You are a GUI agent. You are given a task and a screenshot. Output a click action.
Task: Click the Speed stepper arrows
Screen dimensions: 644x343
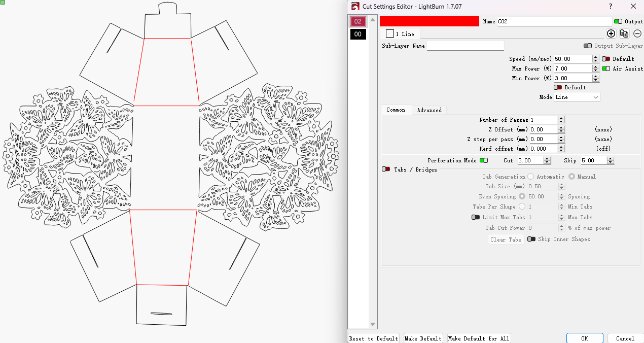(x=596, y=59)
